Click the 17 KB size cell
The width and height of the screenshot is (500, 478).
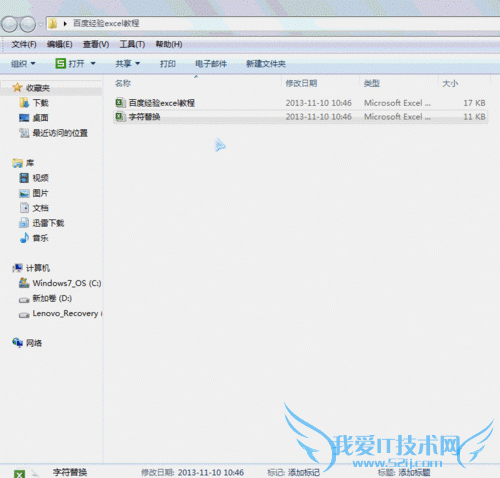tap(474, 103)
